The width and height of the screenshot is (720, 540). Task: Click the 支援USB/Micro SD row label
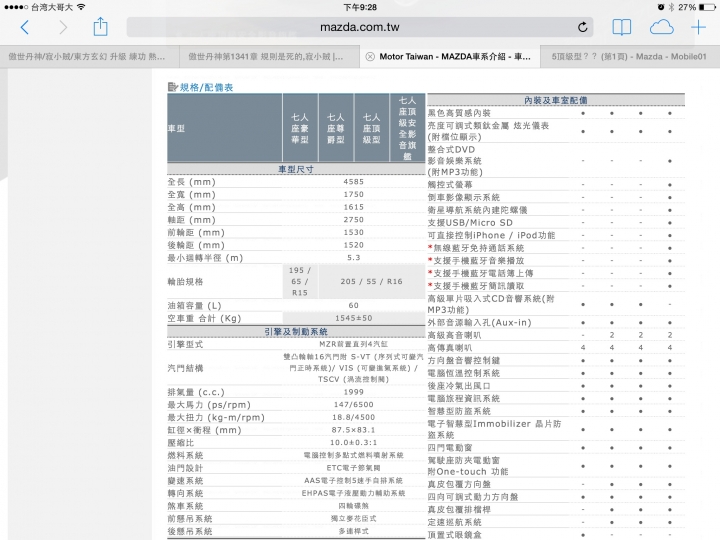pyautogui.click(x=470, y=223)
